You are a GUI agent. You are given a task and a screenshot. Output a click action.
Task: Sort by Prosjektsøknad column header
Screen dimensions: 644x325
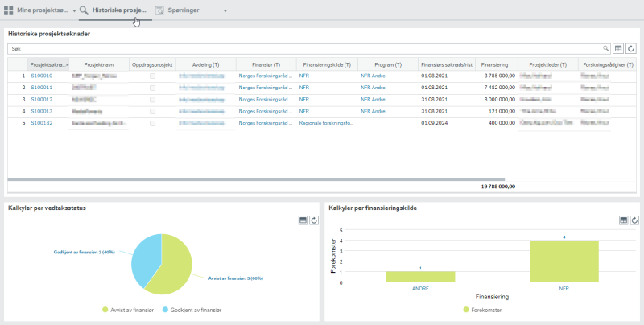[x=48, y=65]
